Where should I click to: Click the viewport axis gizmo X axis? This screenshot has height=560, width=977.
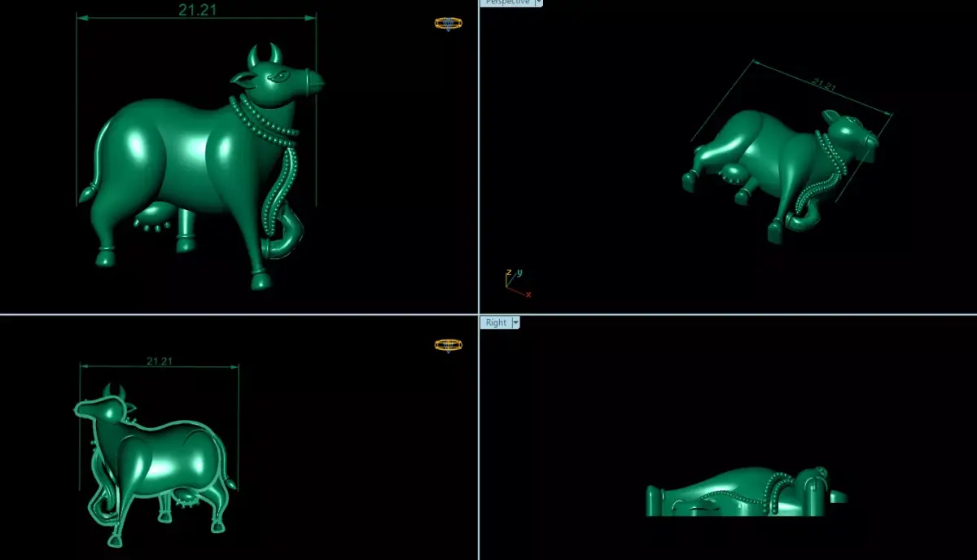tap(528, 294)
